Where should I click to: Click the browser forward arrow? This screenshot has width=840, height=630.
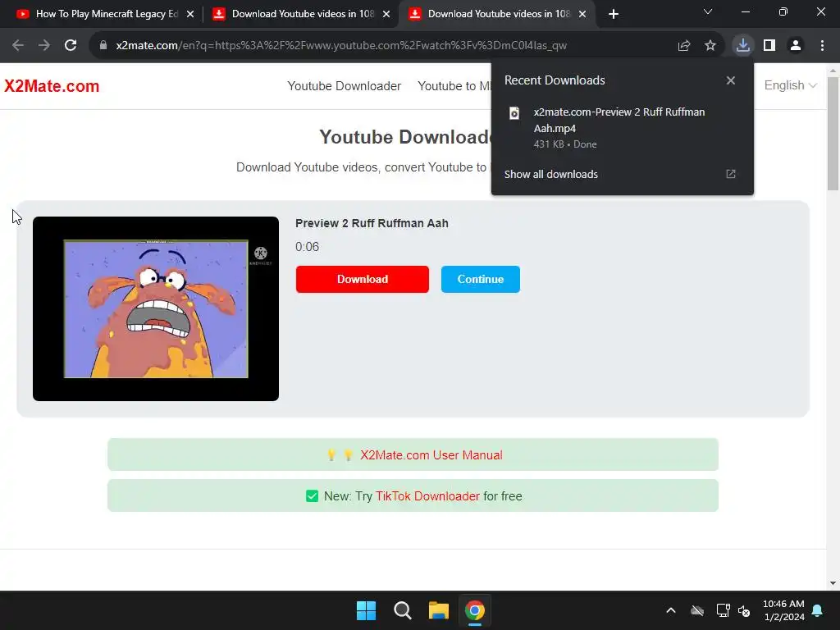click(44, 46)
